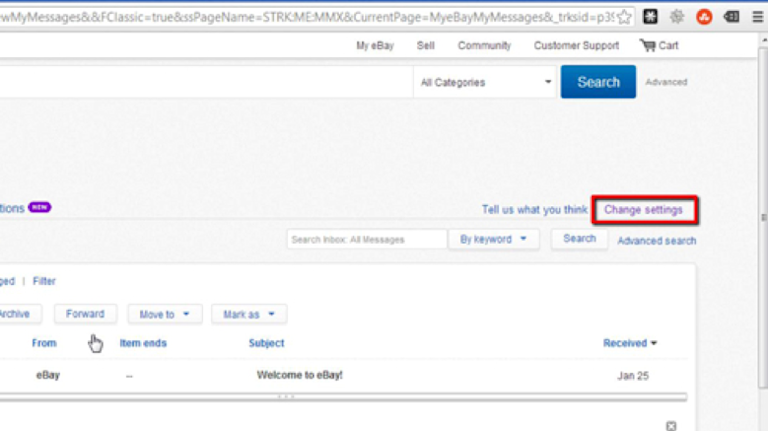This screenshot has height=431, width=768.
Task: Expand the By keyword dropdown
Action: (493, 239)
